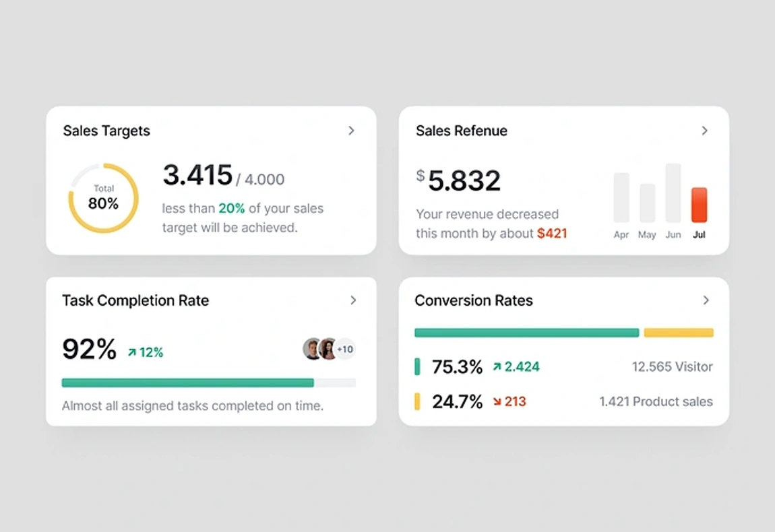Viewport: 775px width, 532px height.
Task: Click the Sales Targets card title
Action: (x=106, y=131)
